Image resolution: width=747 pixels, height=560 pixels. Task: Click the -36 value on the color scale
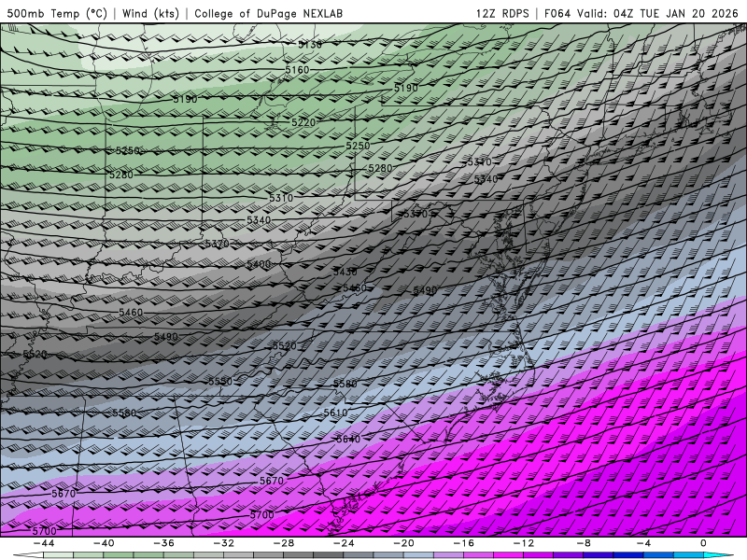click(164, 543)
